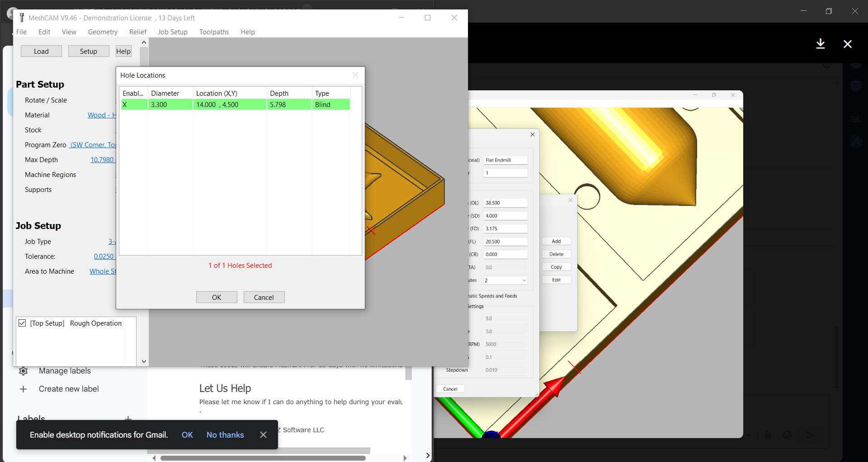The width and height of the screenshot is (868, 462).
Task: Click the Copy button in tool list
Action: (557, 267)
